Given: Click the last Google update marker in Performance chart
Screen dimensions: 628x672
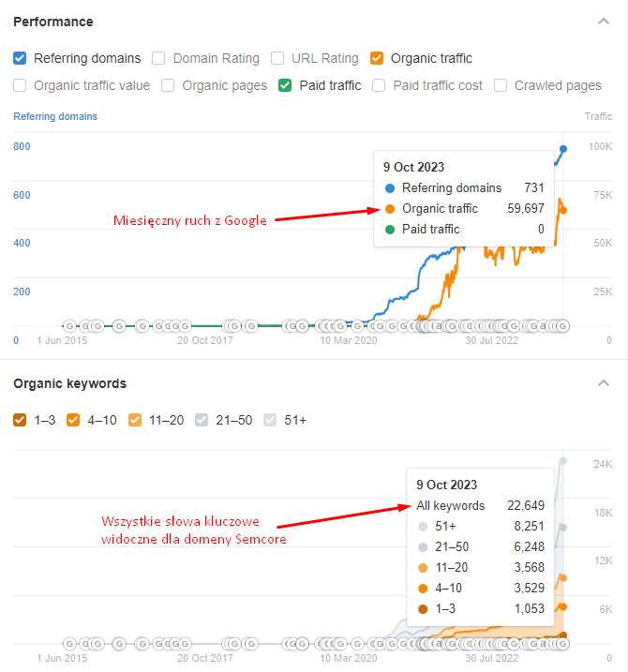Looking at the screenshot, I should click(563, 326).
